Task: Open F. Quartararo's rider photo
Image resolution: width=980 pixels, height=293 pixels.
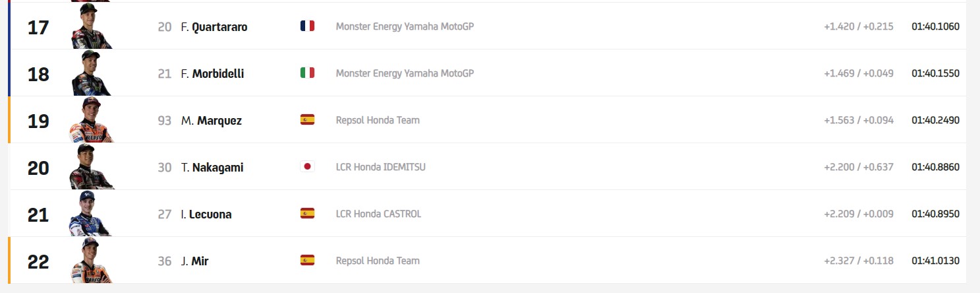Action: coord(90,28)
